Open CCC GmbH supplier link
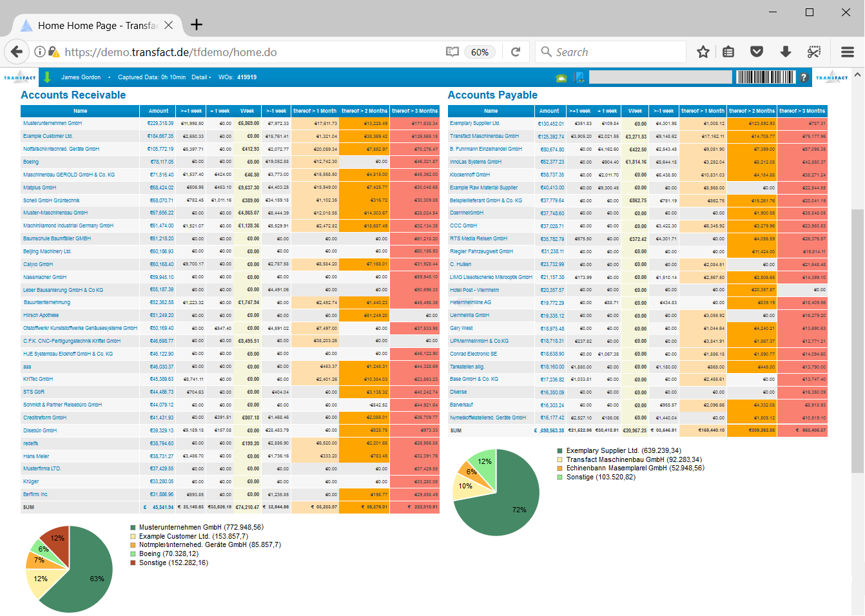This screenshot has width=865, height=616. [x=463, y=226]
